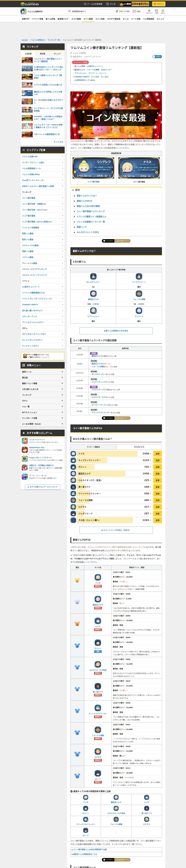Expand the 1月の新ツムまとめ section
The image size is (186, 868).
(43, 389)
